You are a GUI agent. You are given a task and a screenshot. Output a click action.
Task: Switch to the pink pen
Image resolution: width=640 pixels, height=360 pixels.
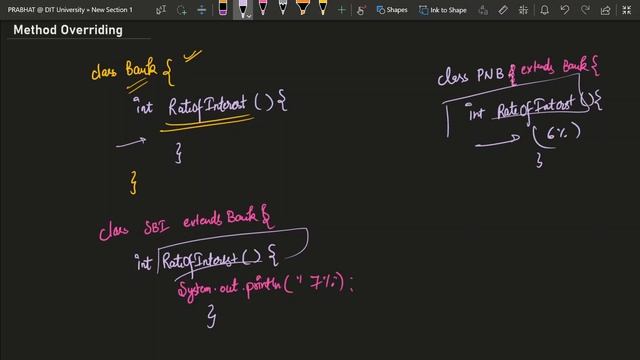click(x=263, y=8)
